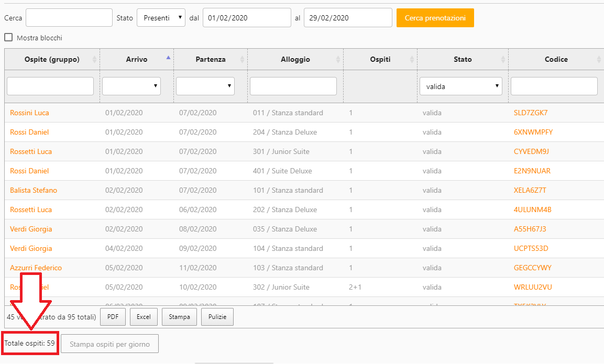Viewport: 604px width, 364px height.
Task: Click the Codice column sort icon
Action: pos(599,60)
